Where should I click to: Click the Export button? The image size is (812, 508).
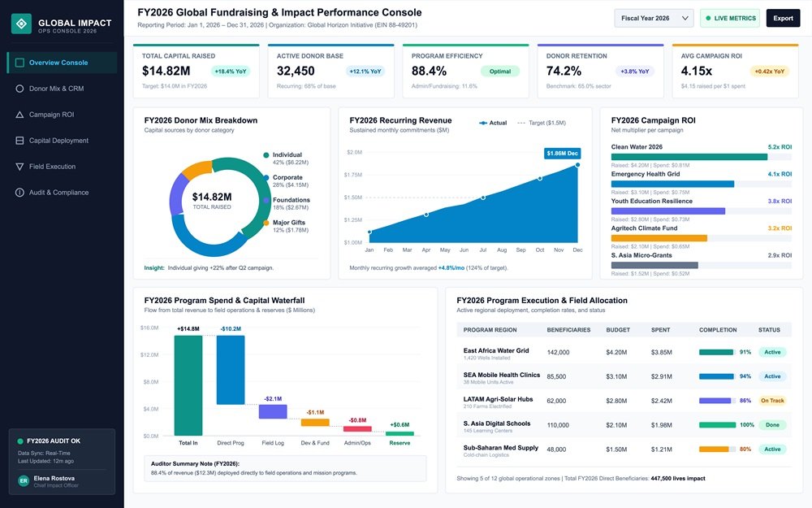(783, 18)
